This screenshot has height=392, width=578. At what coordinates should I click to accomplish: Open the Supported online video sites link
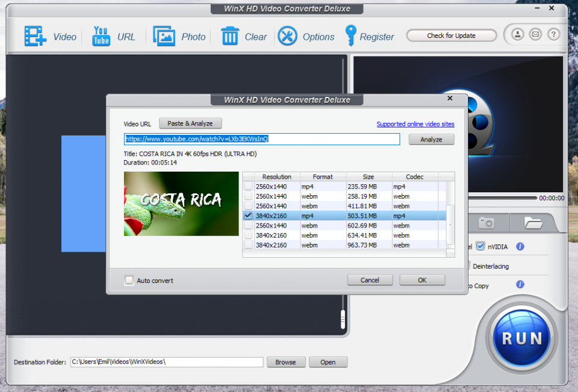[415, 124]
